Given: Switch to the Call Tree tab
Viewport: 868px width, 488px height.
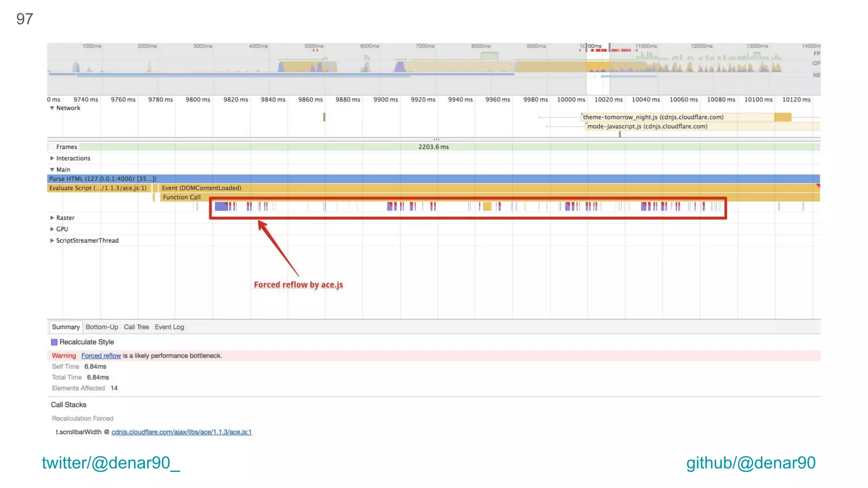Looking at the screenshot, I should [x=136, y=327].
